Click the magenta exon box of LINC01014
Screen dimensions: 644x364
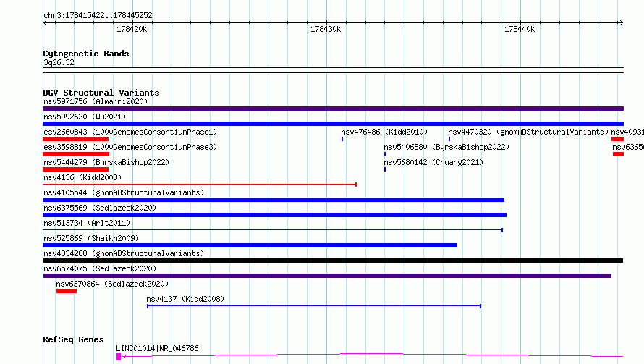pyautogui.click(x=119, y=357)
